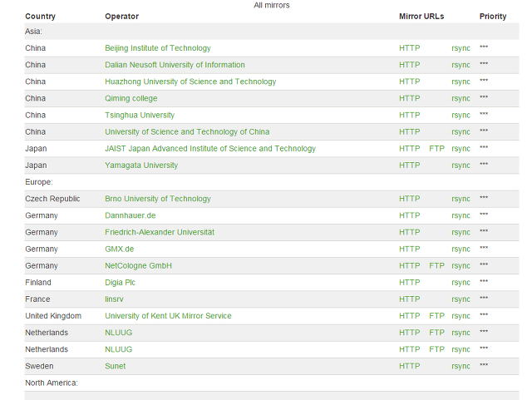Visit Yamagata University operator link
The image size is (532, 400).
click(141, 165)
